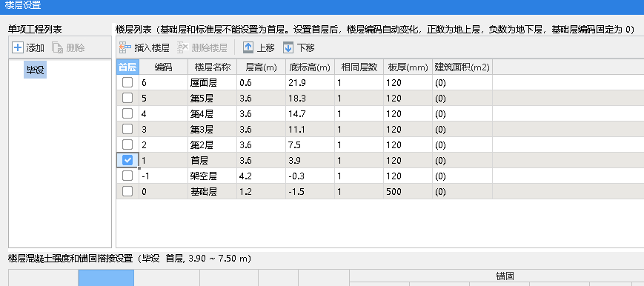Image resolution: width=644 pixels, height=286 pixels.
Task: Click the 下移 down arrow icon
Action: click(288, 47)
